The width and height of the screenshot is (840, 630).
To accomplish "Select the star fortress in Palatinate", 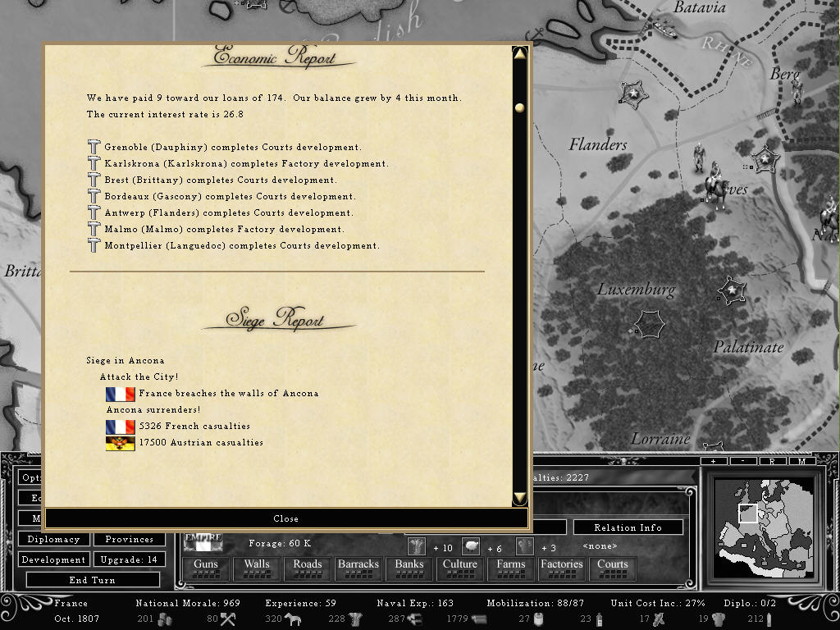I will [x=732, y=290].
